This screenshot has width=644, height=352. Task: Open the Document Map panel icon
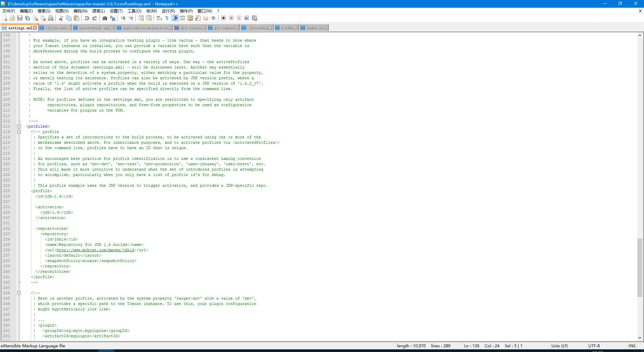pyautogui.click(x=190, y=18)
